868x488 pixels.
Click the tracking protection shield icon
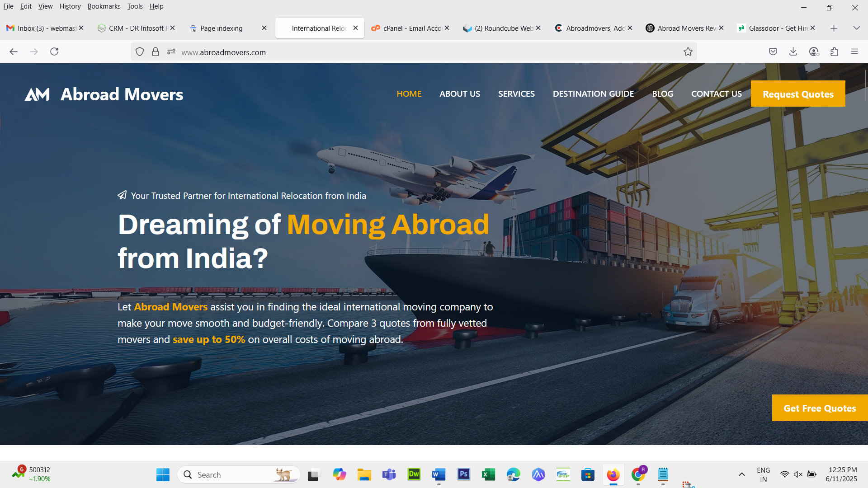click(140, 52)
